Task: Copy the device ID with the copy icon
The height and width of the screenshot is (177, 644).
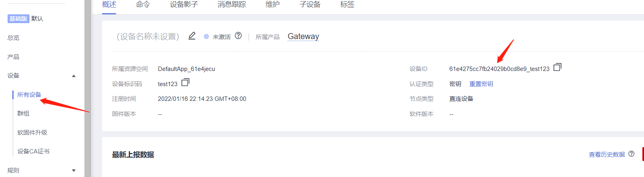Action: [557, 67]
